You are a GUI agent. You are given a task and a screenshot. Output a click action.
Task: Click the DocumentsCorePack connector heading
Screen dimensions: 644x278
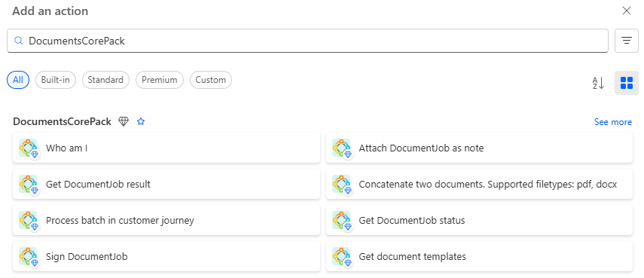tap(62, 121)
